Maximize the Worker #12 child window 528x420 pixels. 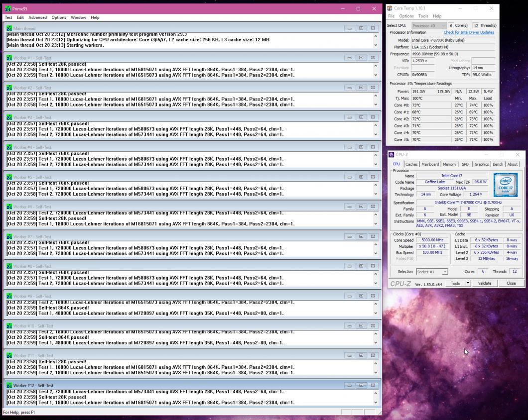point(361,385)
